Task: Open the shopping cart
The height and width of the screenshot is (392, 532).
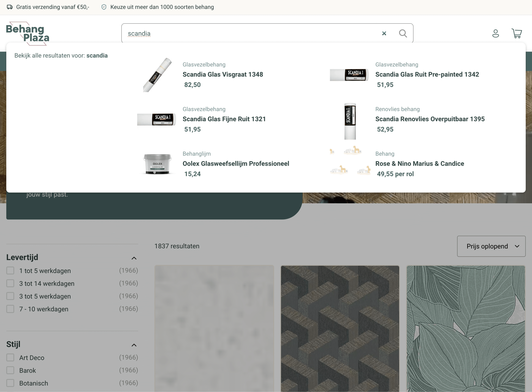Action: click(517, 33)
